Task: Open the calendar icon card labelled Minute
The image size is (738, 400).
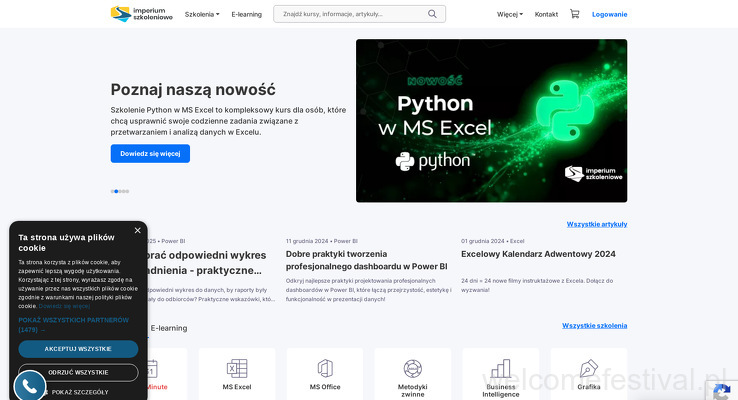Action: tap(167, 374)
